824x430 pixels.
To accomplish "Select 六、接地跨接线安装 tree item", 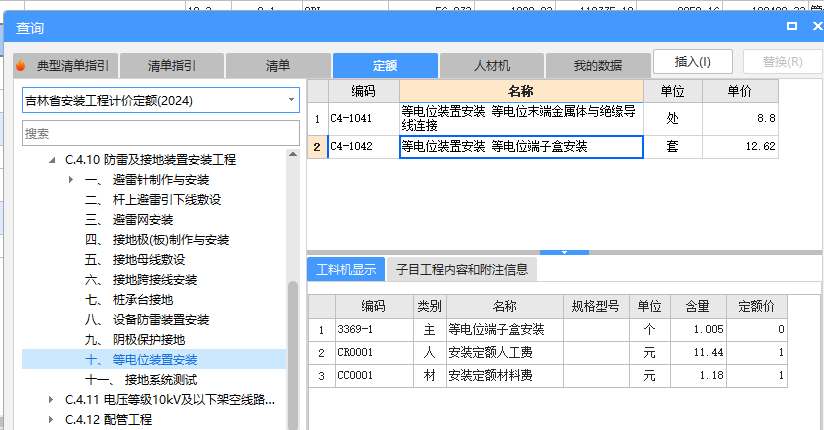I will tap(141, 280).
